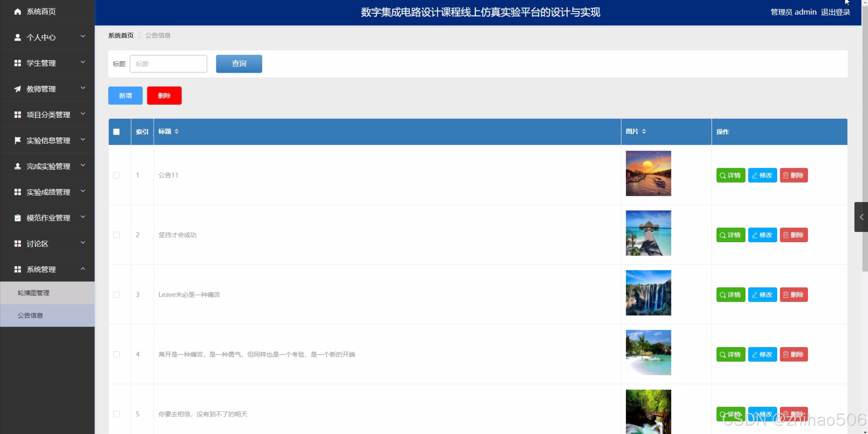The height and width of the screenshot is (434, 868).
Task: Sort the table by 图片 column arrows
Action: [x=644, y=132]
